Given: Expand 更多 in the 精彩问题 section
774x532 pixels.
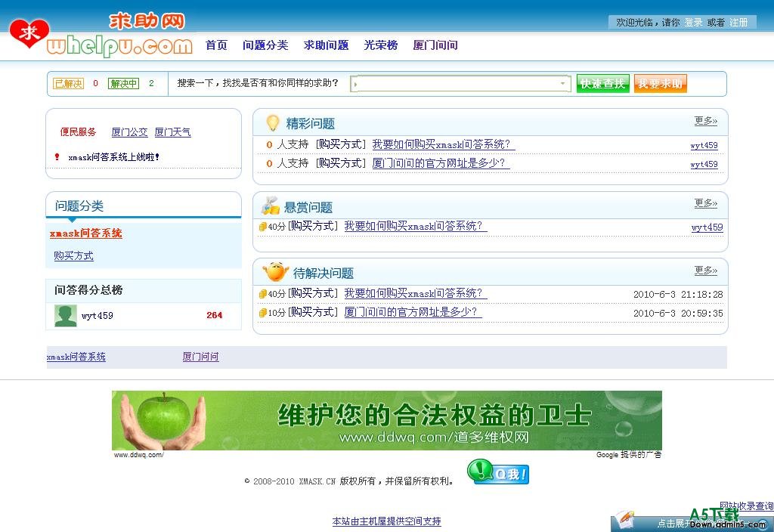Looking at the screenshot, I should pos(705,121).
